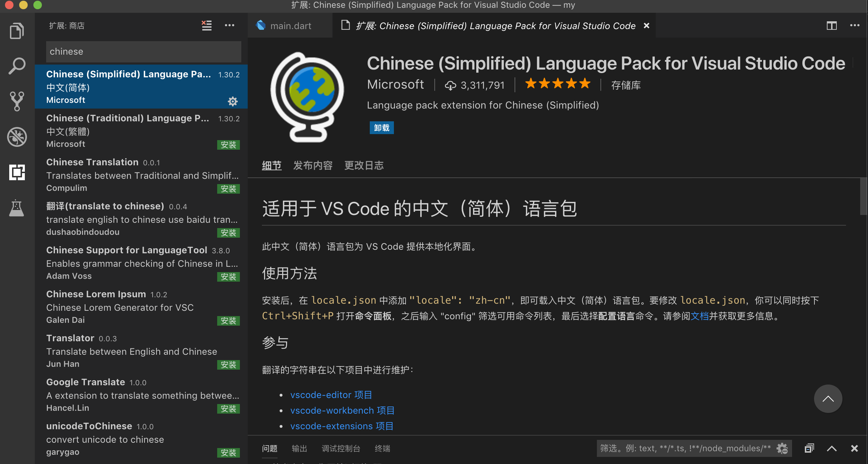Screen dimensions: 868x464
Task: Switch to the 问题 problems panel tab
Action: (x=269, y=448)
